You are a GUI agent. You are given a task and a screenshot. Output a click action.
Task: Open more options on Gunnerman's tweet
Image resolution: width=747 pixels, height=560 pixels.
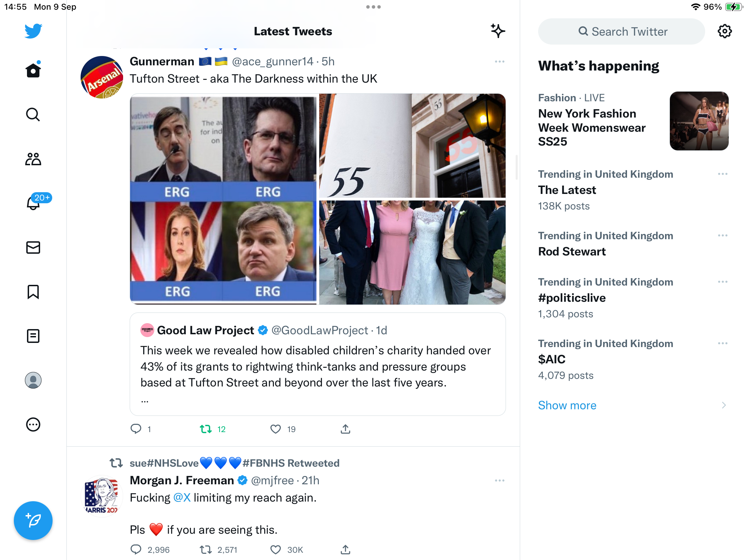coord(500,62)
